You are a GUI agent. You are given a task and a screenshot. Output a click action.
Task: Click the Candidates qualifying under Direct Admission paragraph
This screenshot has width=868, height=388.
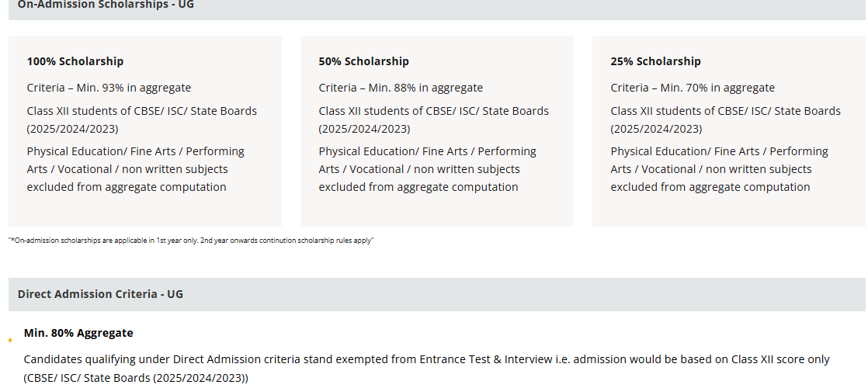coord(426,359)
